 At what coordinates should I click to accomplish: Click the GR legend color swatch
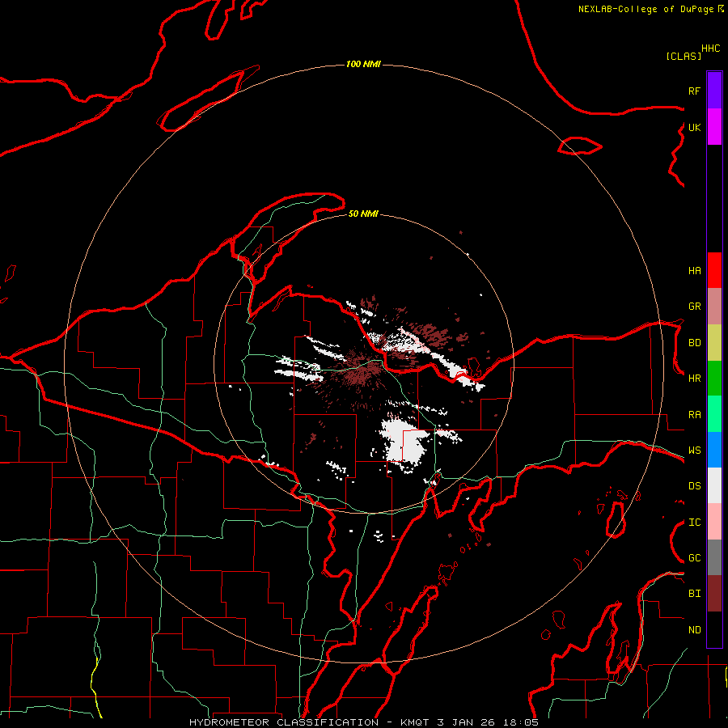[x=714, y=307]
